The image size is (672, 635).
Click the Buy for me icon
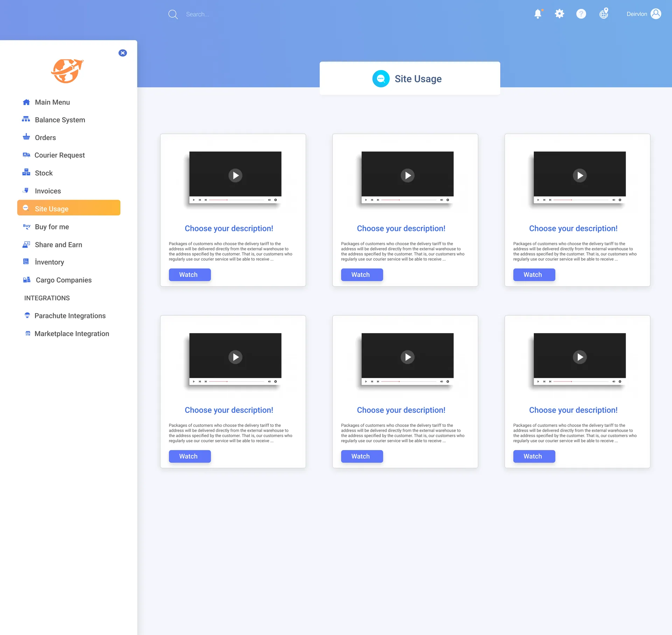click(27, 227)
